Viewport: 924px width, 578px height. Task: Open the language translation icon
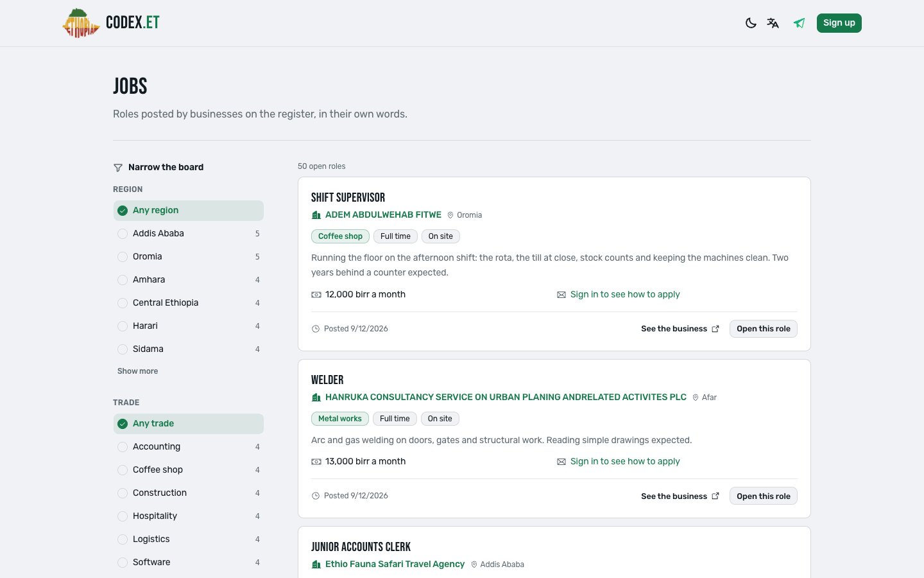773,23
